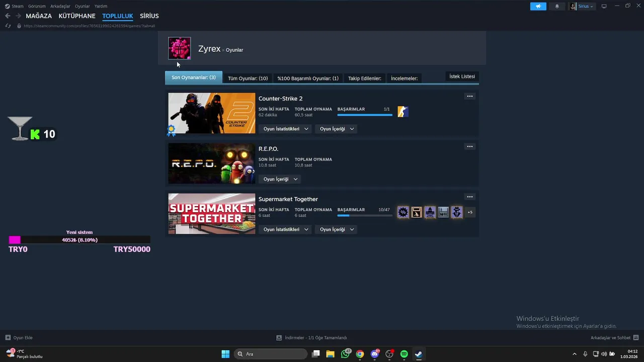Open the Friends and Chat icon
Viewport: 644px width, 362px height.
click(x=636, y=338)
